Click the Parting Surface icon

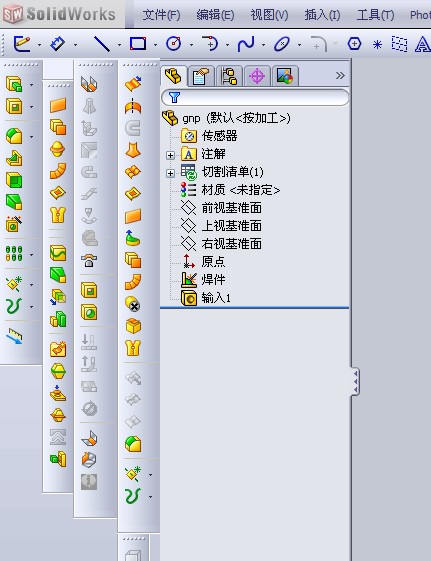[x=58, y=415]
